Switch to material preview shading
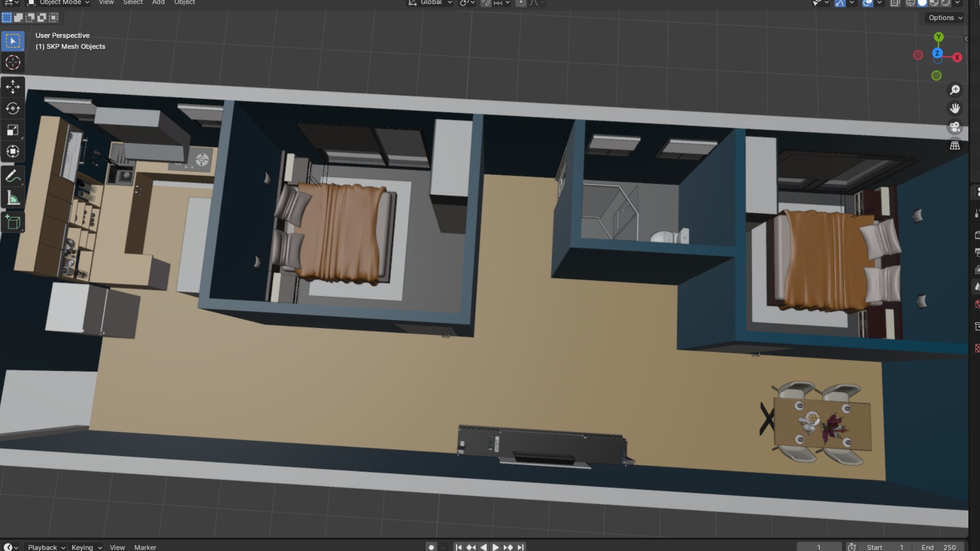980x551 pixels. point(934,3)
